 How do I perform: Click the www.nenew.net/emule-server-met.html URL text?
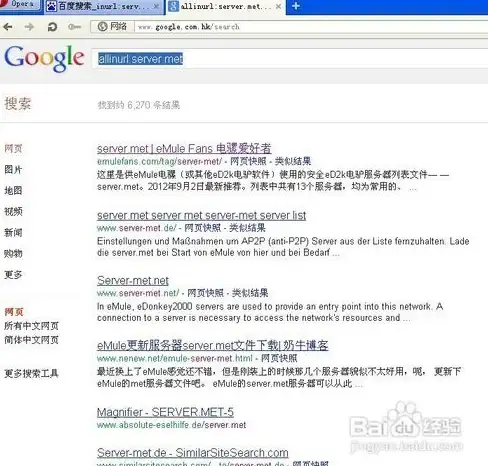point(175,359)
